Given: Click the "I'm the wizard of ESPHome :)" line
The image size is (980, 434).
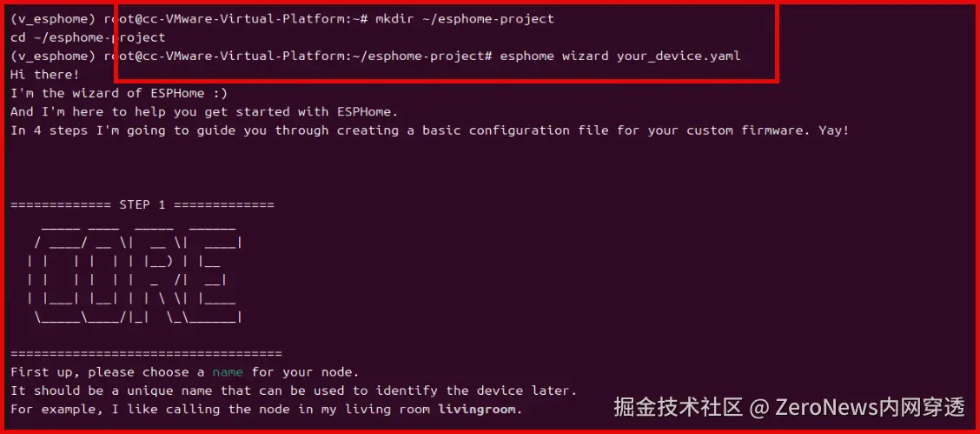Looking at the screenshot, I should (119, 93).
